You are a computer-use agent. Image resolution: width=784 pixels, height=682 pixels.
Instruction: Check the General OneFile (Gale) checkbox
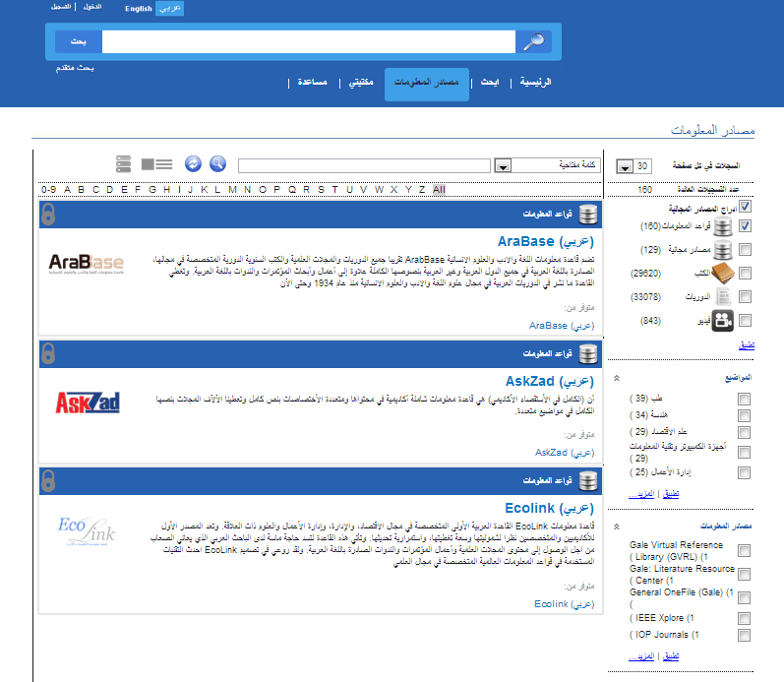[x=744, y=598]
